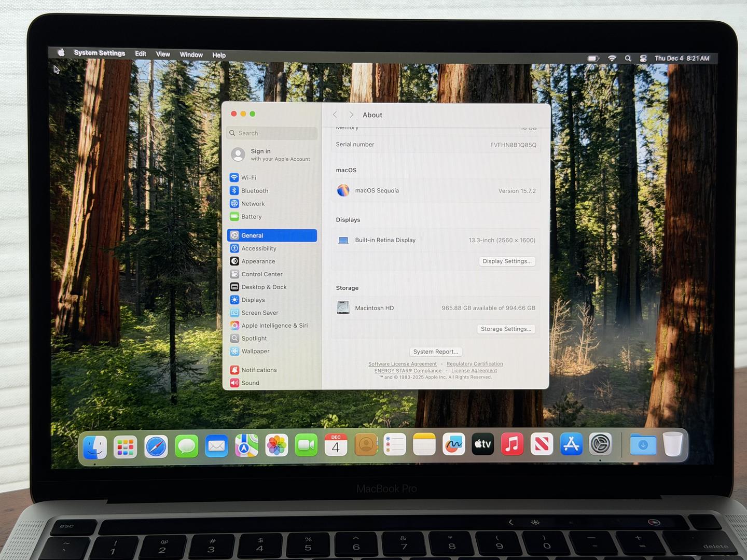This screenshot has width=747, height=560.
Task: Select Wallpaper in the sidebar
Action: click(x=272, y=351)
